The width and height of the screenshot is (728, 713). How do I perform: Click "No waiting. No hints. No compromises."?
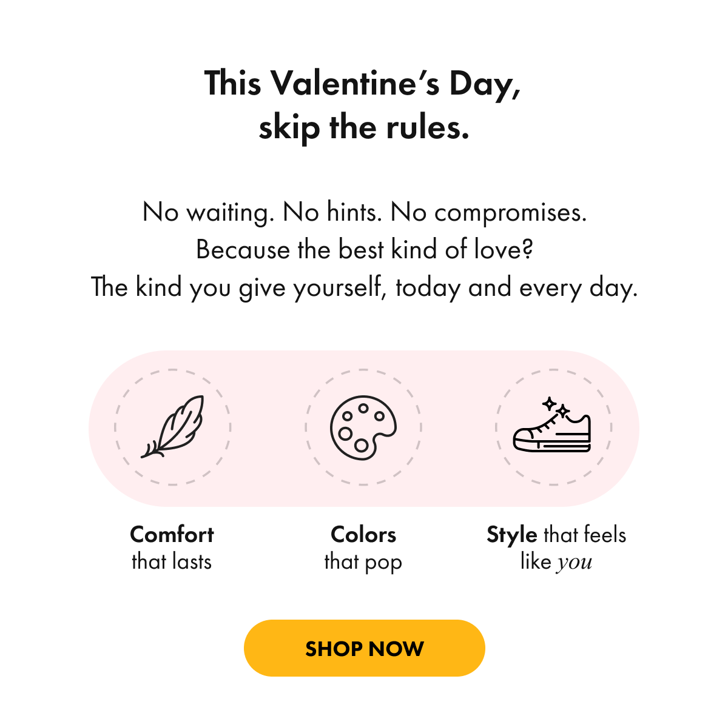(x=364, y=212)
